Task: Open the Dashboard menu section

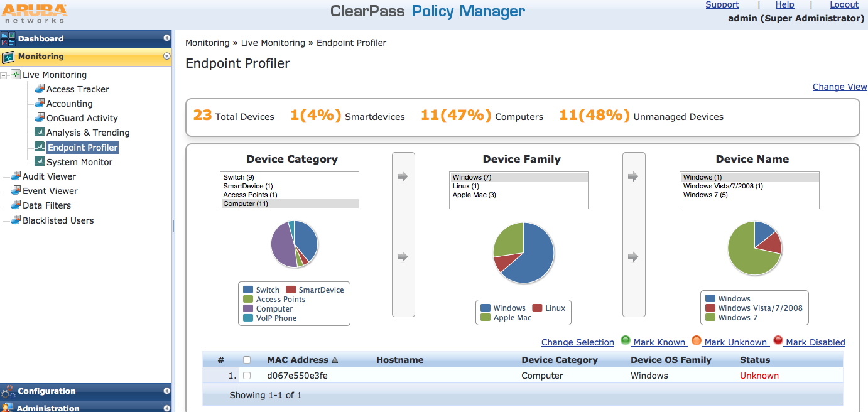Action: point(41,38)
